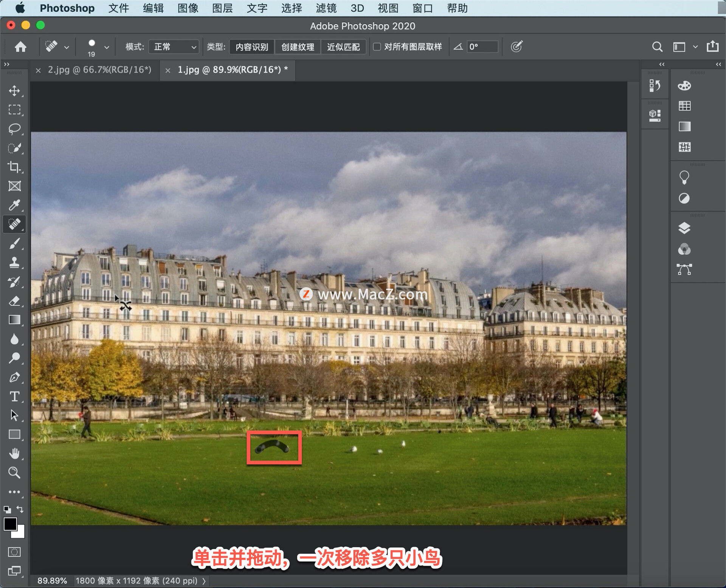The width and height of the screenshot is (726, 588).
Task: Open the Paths panel icon
Action: point(684,269)
